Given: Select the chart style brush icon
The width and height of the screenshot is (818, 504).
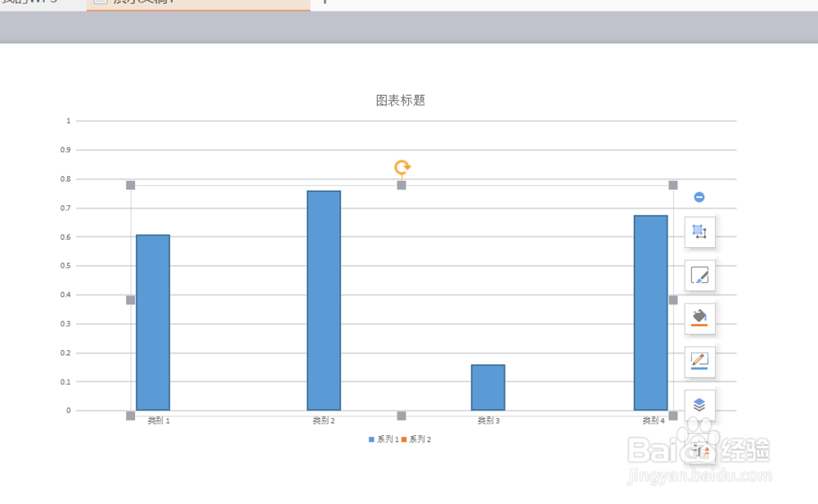Looking at the screenshot, I should (699, 276).
